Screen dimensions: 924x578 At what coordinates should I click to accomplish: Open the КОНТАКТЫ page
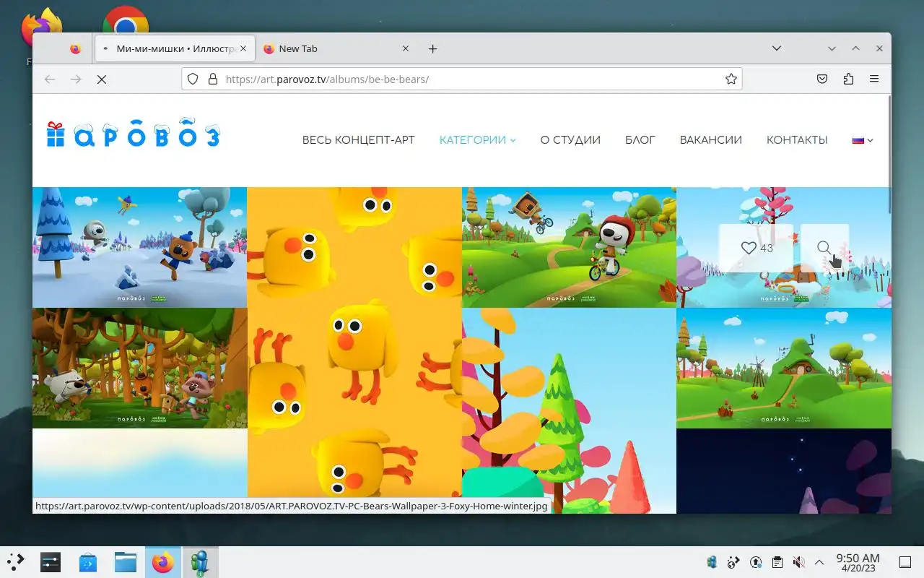tap(797, 140)
